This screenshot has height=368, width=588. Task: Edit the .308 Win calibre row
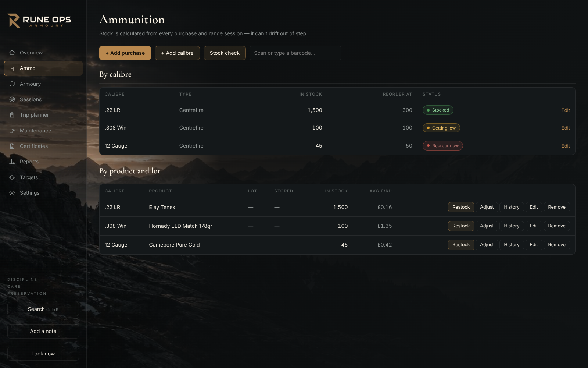pos(565,128)
